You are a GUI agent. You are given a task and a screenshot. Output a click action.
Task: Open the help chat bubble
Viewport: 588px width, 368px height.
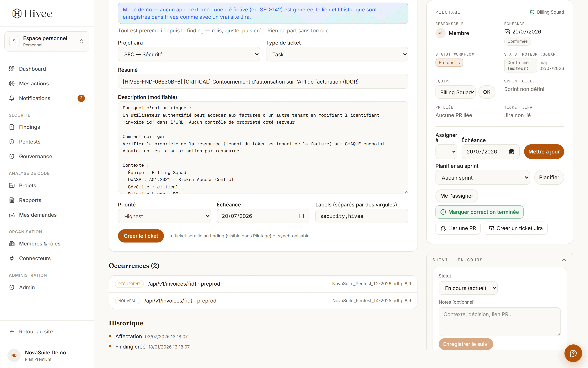point(573,353)
